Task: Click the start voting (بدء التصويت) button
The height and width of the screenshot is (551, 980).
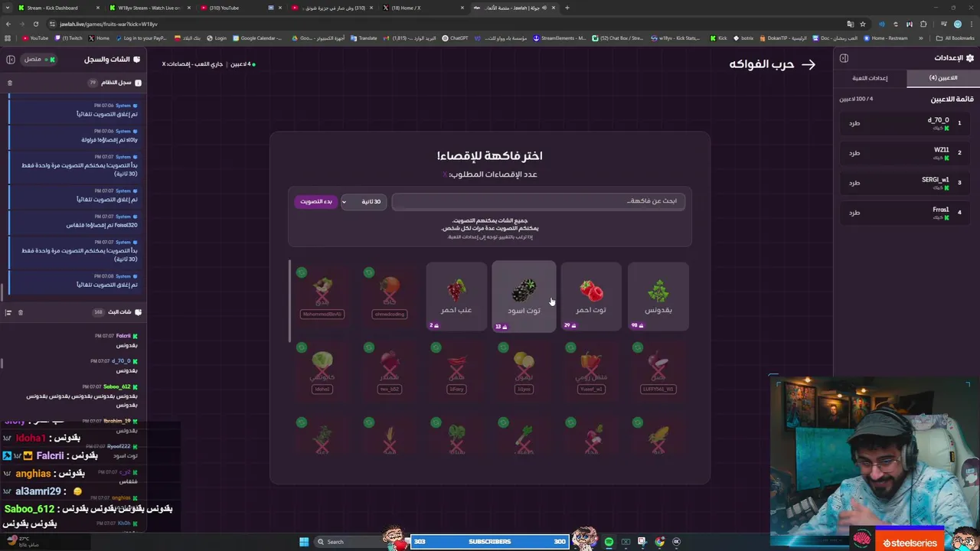Action: (315, 201)
